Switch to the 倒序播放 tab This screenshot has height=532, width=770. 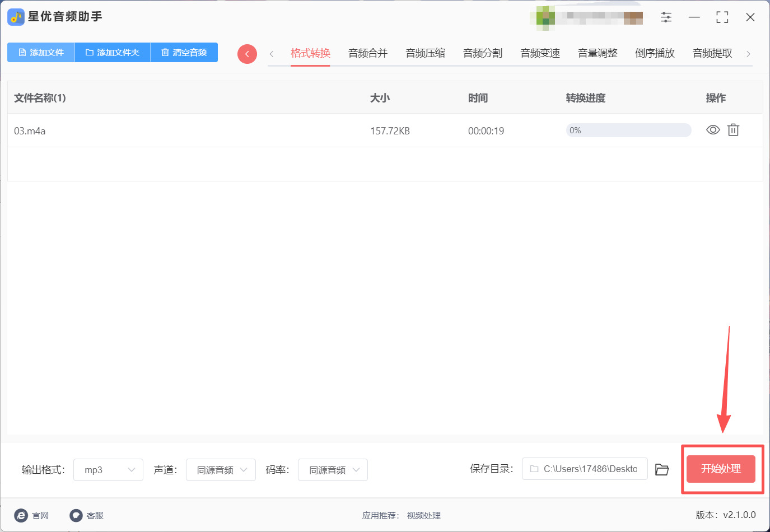[655, 53]
